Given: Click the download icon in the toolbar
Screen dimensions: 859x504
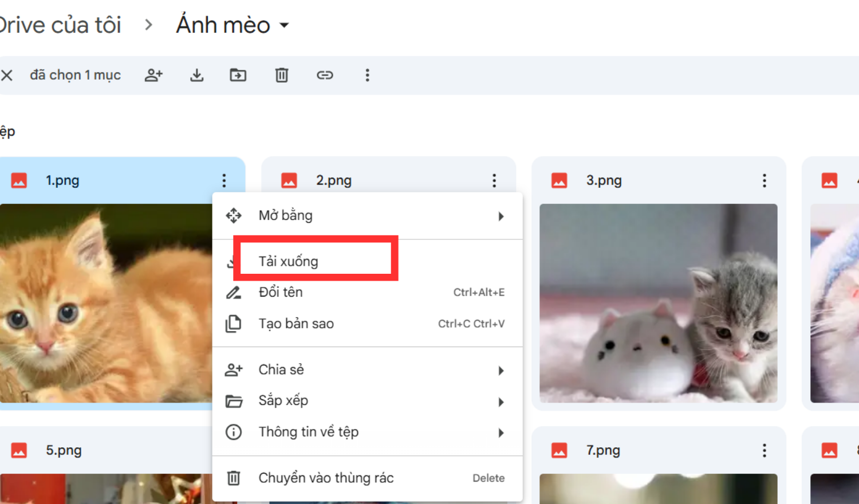Looking at the screenshot, I should coord(196,75).
